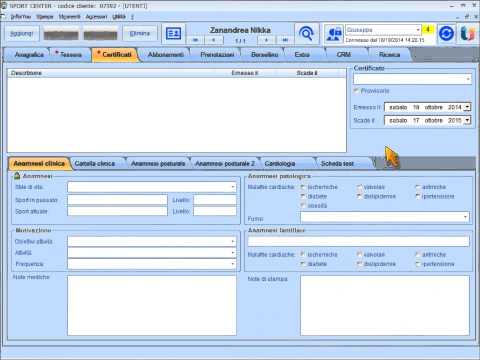Check aritmiche under Anamnesi patologica
Viewport: 480px width, 360px height.
click(x=418, y=187)
